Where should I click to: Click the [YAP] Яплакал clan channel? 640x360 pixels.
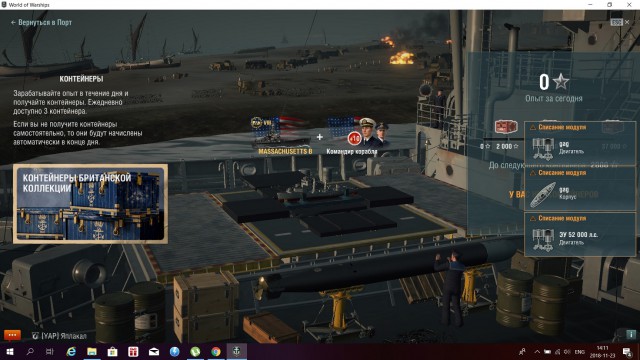pos(60,336)
